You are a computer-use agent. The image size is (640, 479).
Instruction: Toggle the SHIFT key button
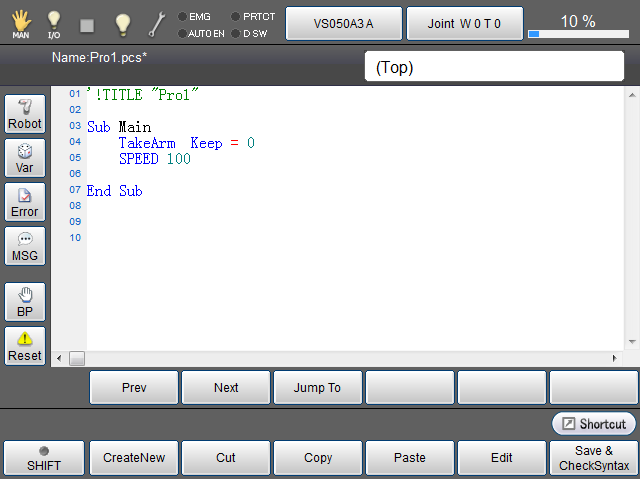coord(43,457)
